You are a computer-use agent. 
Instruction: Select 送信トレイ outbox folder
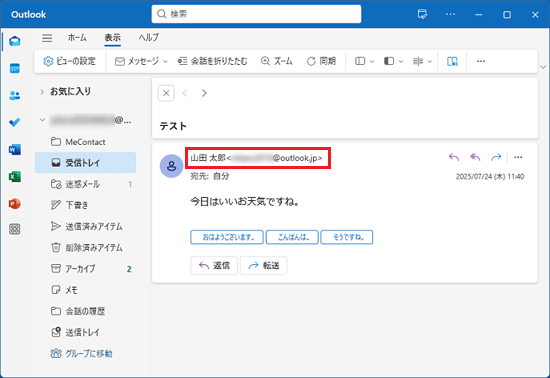85,332
